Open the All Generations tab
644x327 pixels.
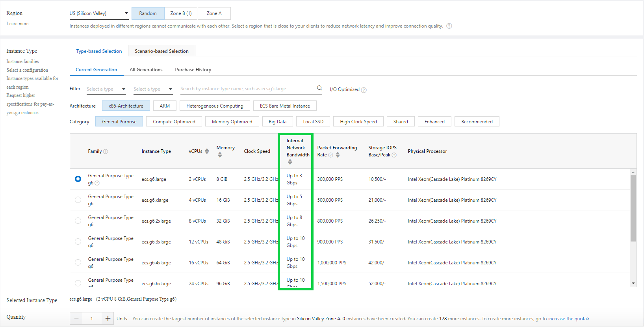(x=146, y=70)
